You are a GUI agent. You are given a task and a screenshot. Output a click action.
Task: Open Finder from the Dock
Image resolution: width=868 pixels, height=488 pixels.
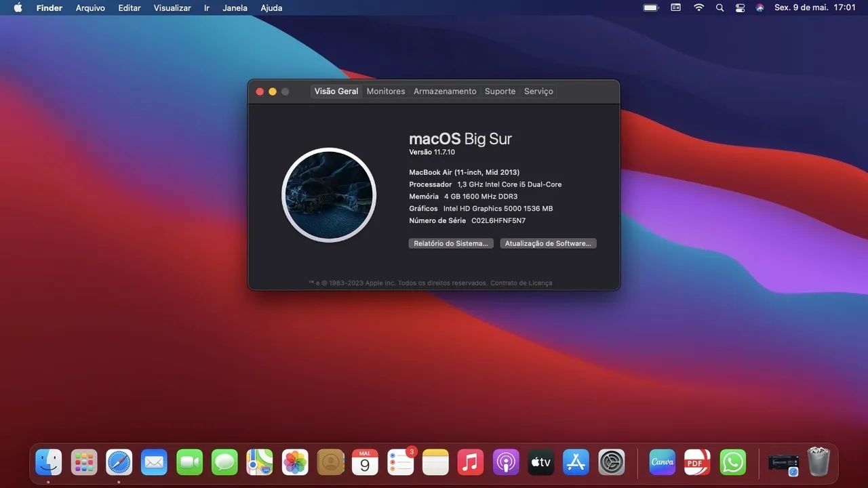[x=49, y=462]
